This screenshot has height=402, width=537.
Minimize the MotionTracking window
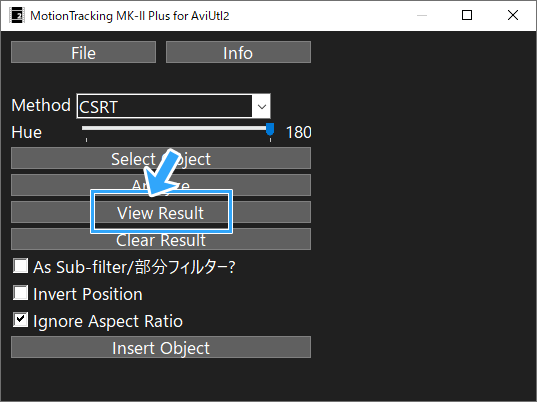coord(422,15)
